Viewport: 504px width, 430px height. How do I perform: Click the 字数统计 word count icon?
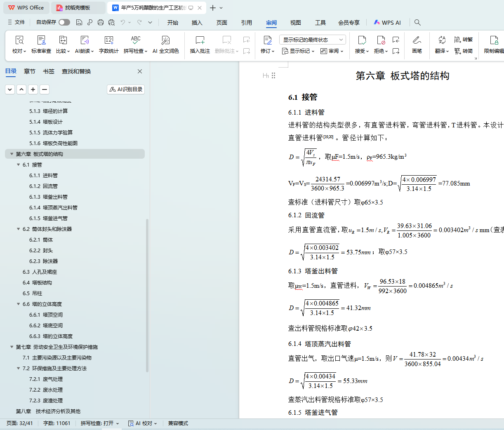108,40
